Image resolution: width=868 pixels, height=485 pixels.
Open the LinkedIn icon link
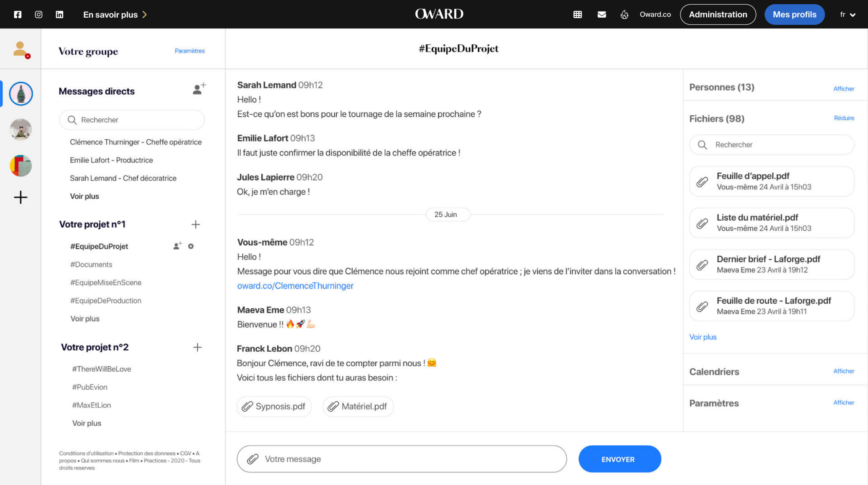coord(59,15)
